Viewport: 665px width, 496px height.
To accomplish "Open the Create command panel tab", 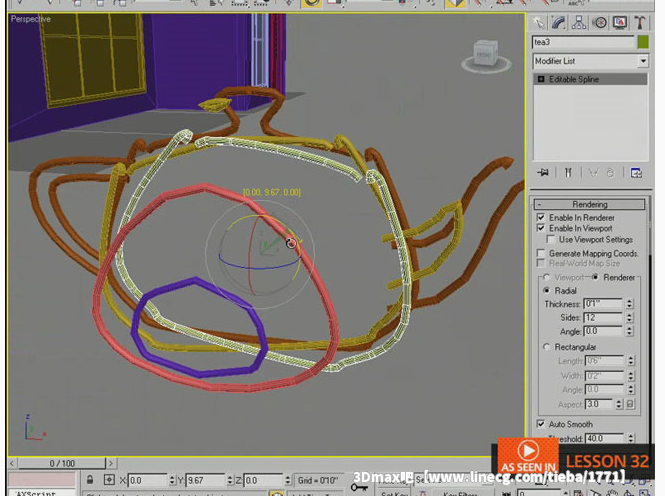I will [540, 21].
